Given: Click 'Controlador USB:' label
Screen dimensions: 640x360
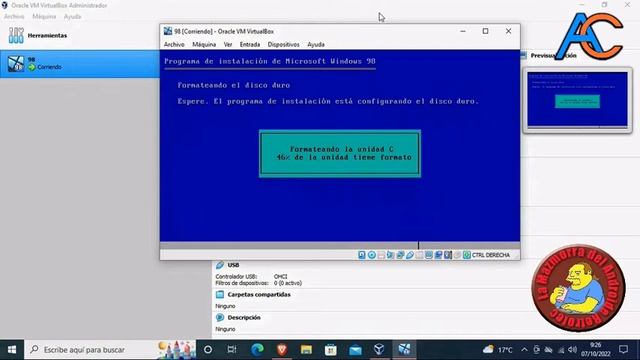Looking at the screenshot, I should [x=236, y=277].
